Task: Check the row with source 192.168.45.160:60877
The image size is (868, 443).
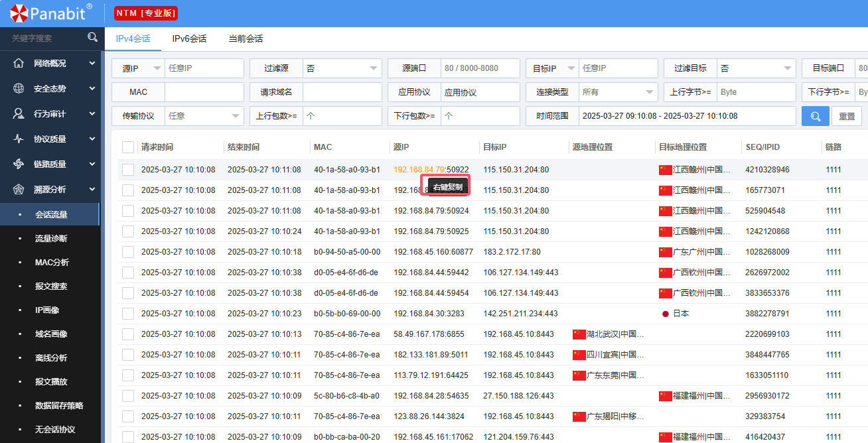Action: click(x=128, y=252)
